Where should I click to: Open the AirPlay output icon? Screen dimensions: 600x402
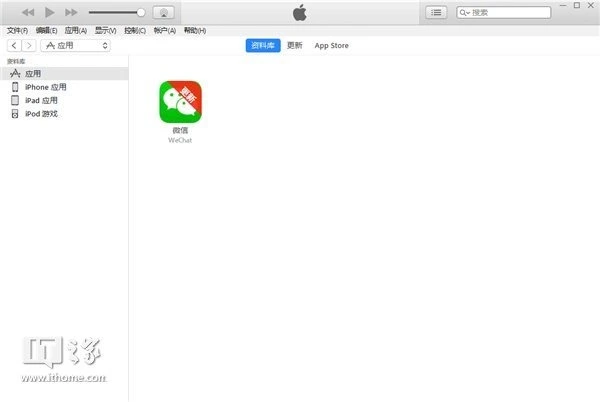(165, 12)
